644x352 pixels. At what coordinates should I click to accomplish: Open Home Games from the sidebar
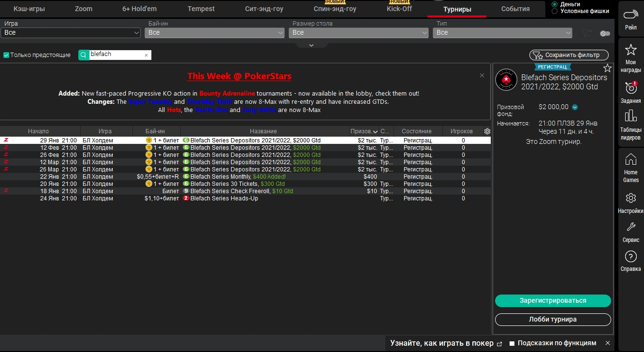click(x=630, y=169)
